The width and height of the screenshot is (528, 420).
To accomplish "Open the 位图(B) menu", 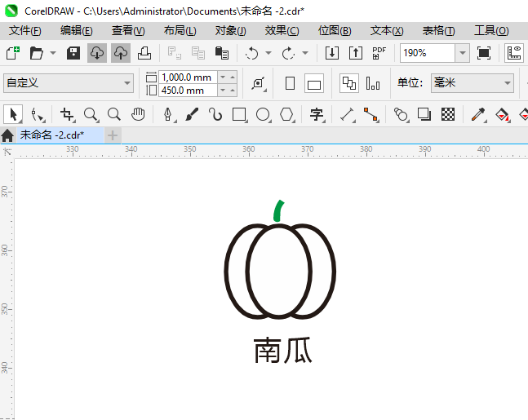I will [335, 31].
